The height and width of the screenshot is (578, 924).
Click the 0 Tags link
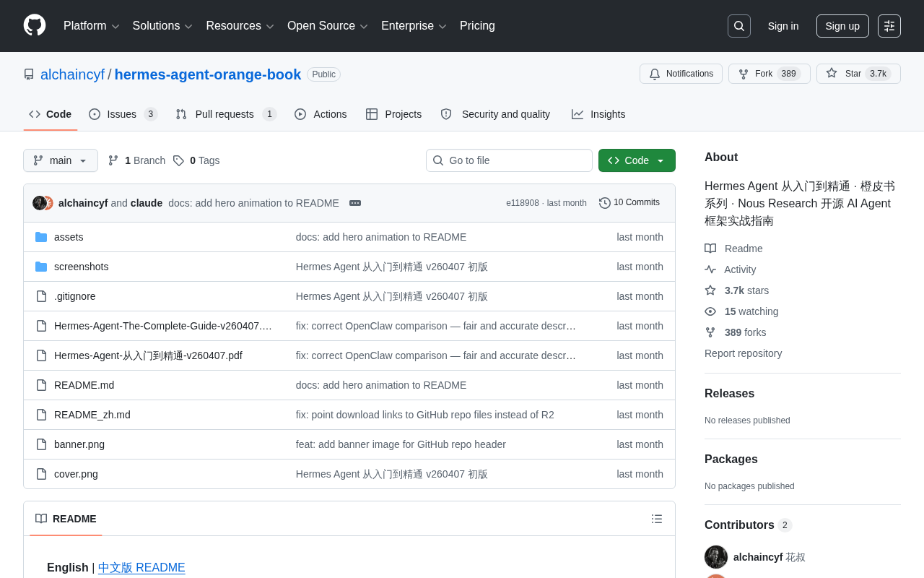[x=196, y=160]
